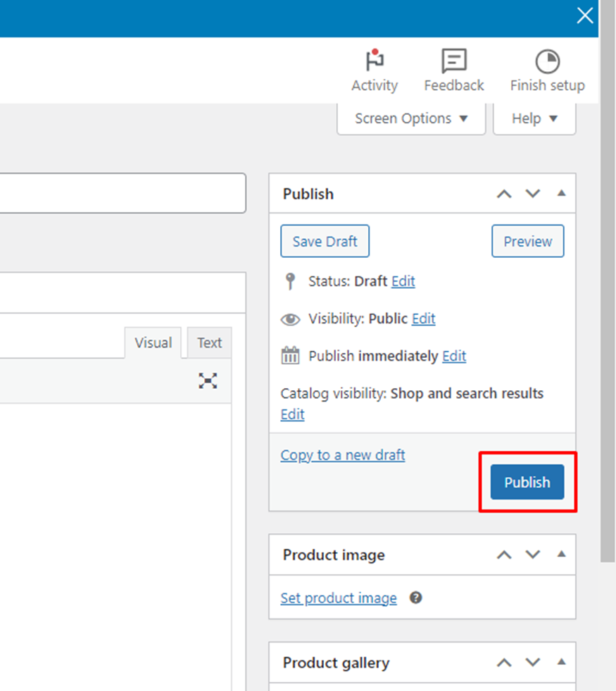Screen dimensions: 616x691
Task: Click the calendar icon beside Publish immediately
Action: tap(290, 356)
